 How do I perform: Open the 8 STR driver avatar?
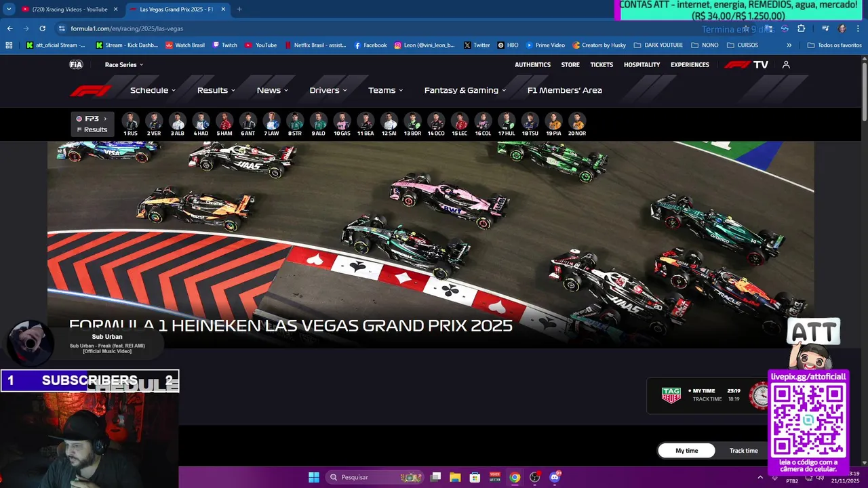295,124
